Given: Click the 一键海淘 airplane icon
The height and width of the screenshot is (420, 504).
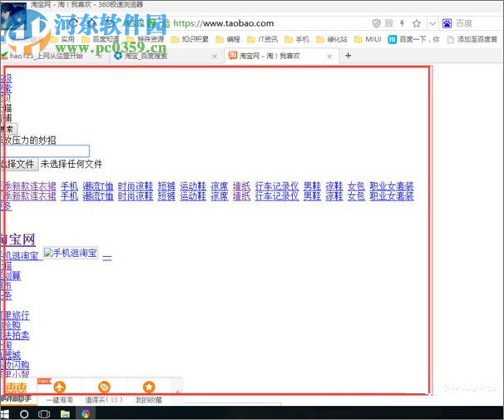Looking at the screenshot, I should pos(59,388).
